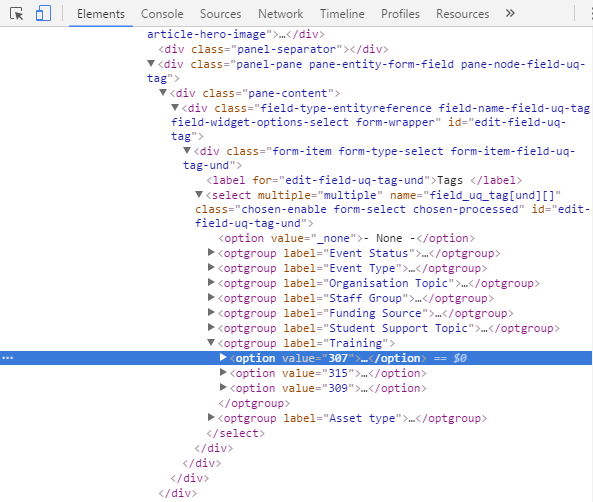
Task: Switch to the Timeline tab
Action: (x=342, y=14)
